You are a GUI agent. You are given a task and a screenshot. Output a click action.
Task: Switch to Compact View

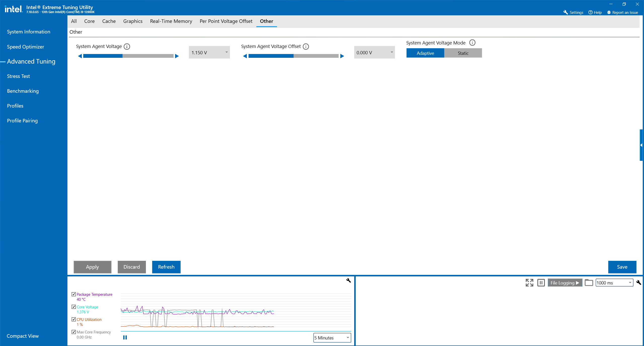[23, 336]
